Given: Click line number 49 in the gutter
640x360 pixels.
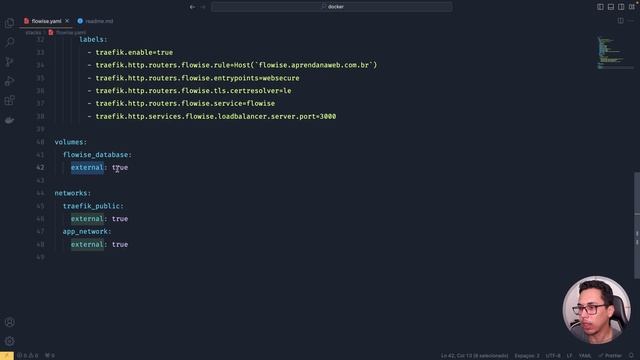Looking at the screenshot, I should 40,257.
